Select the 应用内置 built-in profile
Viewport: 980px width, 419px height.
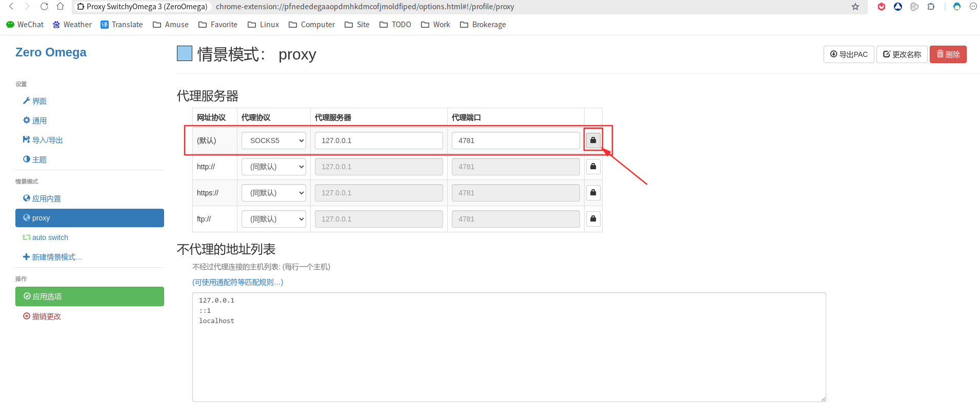42,198
